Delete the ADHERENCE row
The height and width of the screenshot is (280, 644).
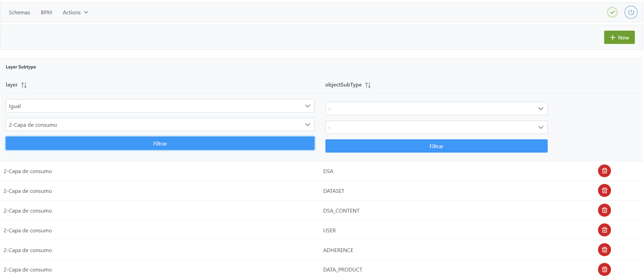point(604,250)
